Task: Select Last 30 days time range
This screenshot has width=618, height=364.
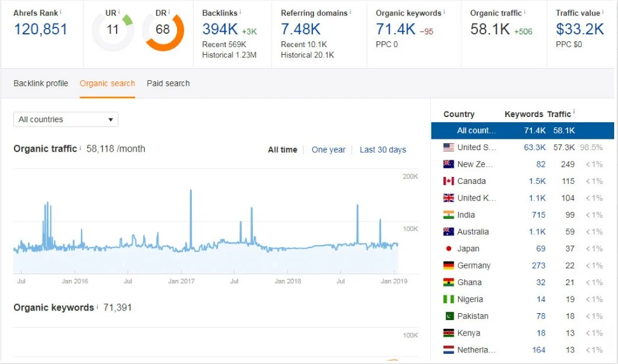Action: point(382,150)
